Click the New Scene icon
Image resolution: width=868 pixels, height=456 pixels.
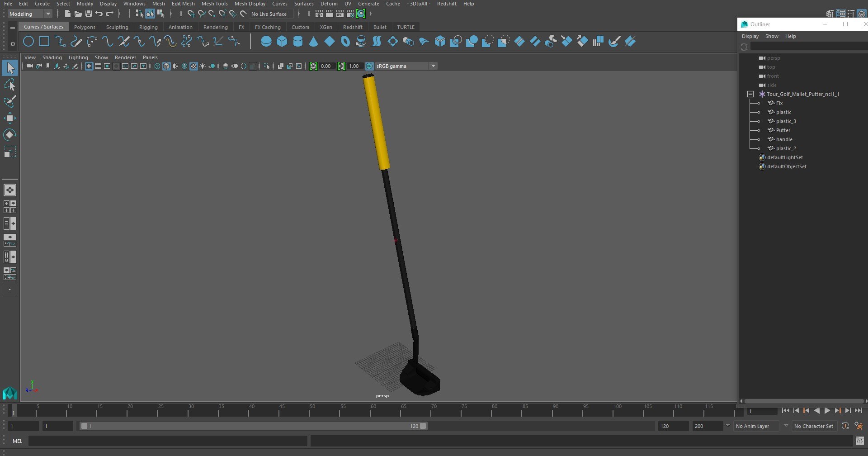[67, 14]
